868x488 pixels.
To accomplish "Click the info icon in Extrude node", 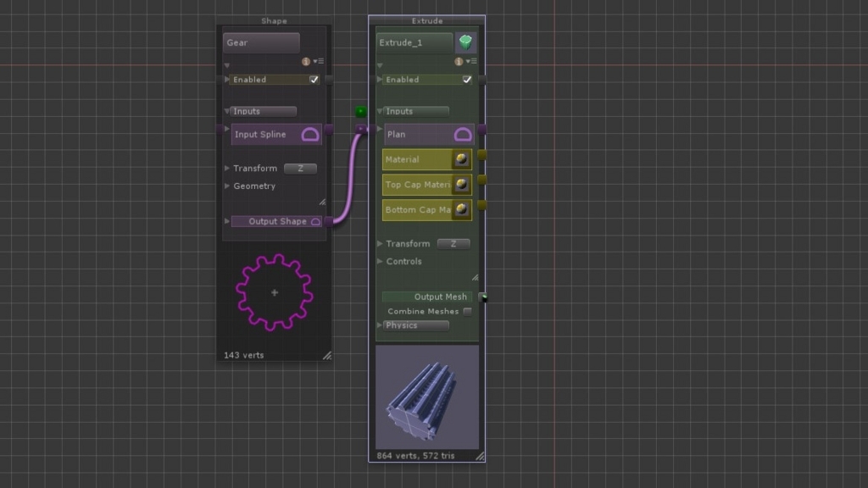I will 459,61.
